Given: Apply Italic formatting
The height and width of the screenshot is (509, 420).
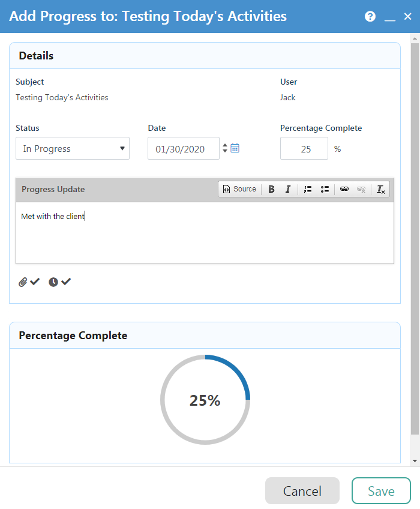Looking at the screenshot, I should coord(288,189).
